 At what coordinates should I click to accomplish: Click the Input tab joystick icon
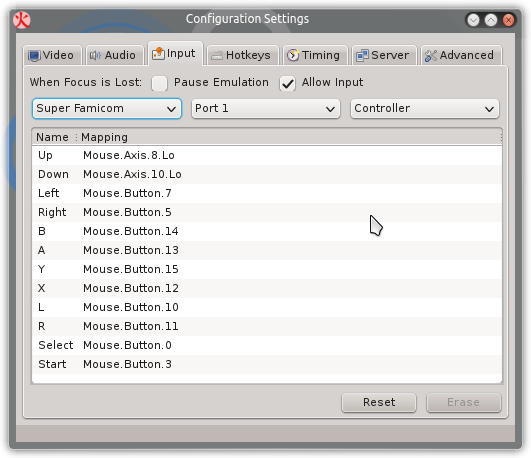(158, 54)
